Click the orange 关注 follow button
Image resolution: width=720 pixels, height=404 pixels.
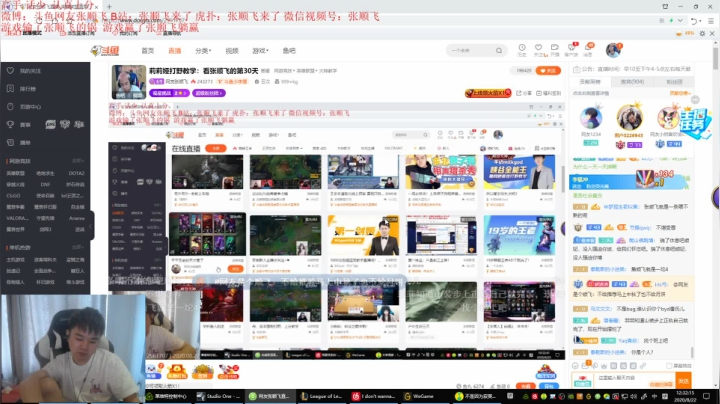click(548, 71)
